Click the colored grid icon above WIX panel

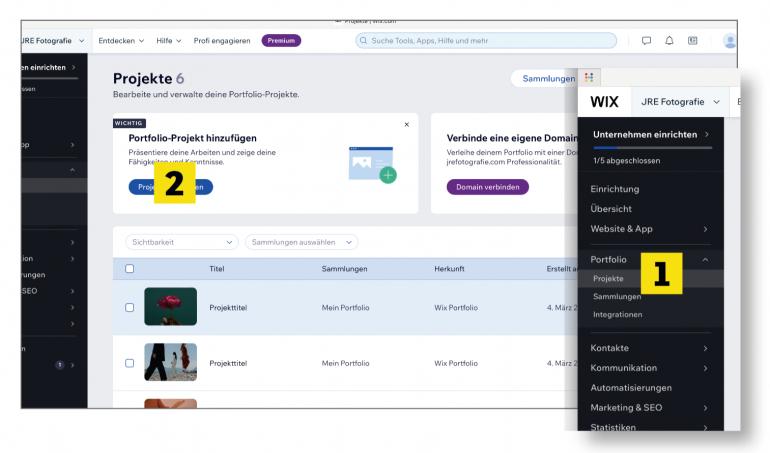589,77
